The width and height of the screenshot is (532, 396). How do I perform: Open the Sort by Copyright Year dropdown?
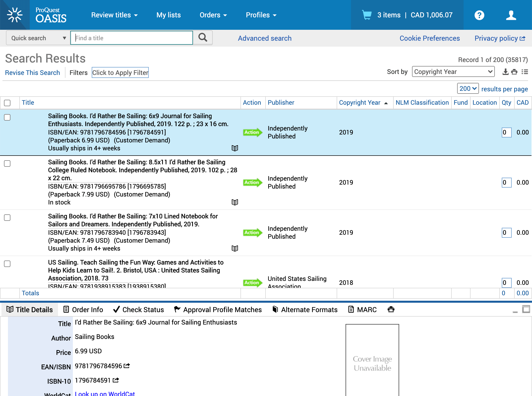point(453,72)
